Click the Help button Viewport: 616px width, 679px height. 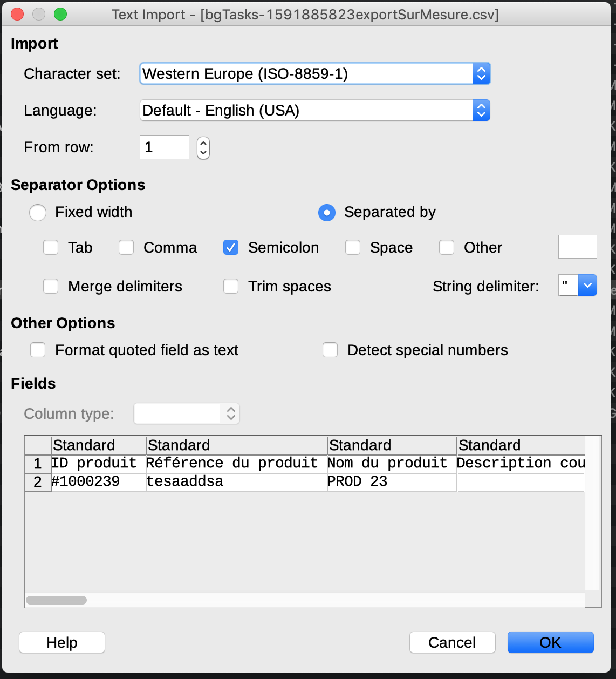click(62, 642)
